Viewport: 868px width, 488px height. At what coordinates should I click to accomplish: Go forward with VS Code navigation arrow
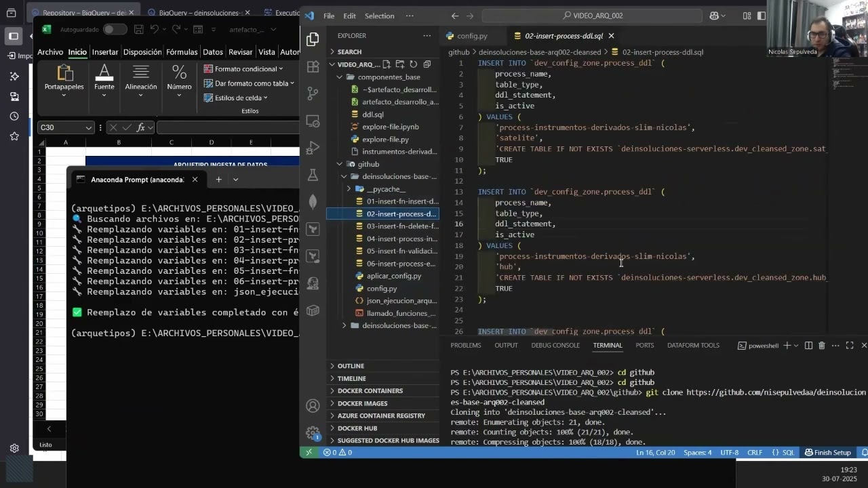[471, 16]
